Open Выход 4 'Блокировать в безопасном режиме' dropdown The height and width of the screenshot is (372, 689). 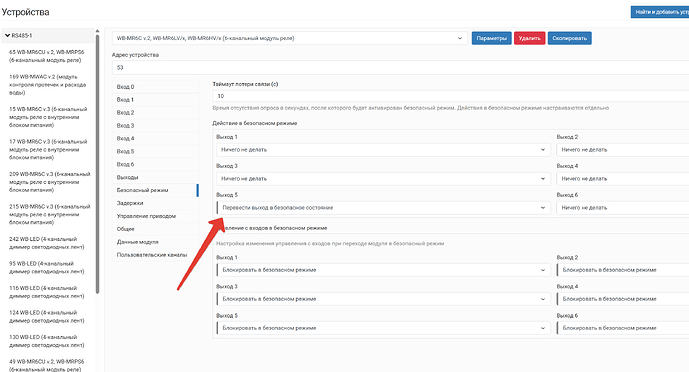(x=623, y=299)
